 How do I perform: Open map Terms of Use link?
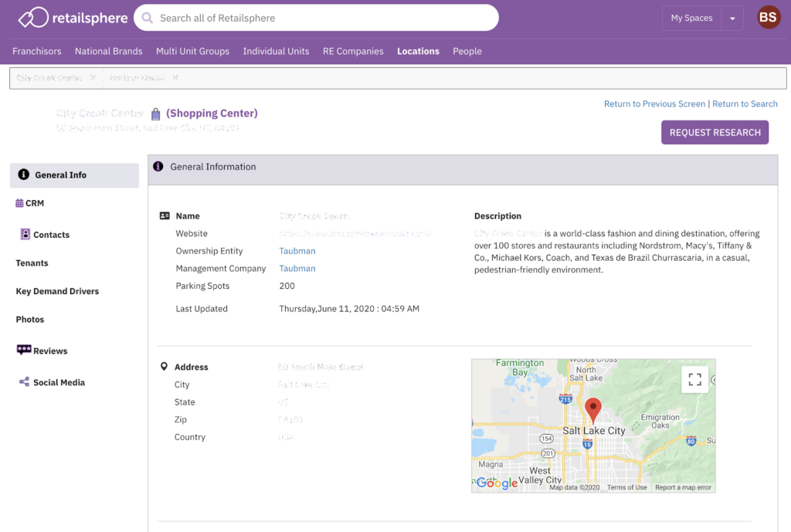[626, 488]
